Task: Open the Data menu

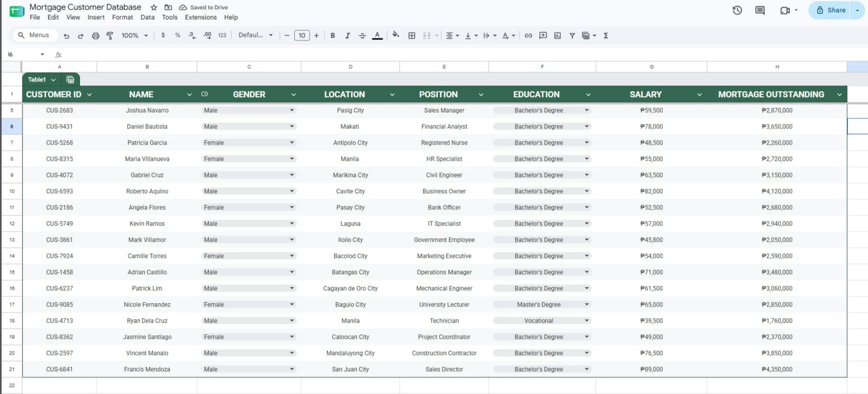Action: tap(148, 17)
